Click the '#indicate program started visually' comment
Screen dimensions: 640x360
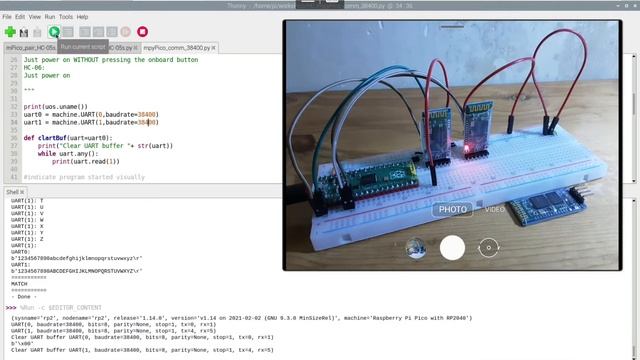click(x=84, y=177)
